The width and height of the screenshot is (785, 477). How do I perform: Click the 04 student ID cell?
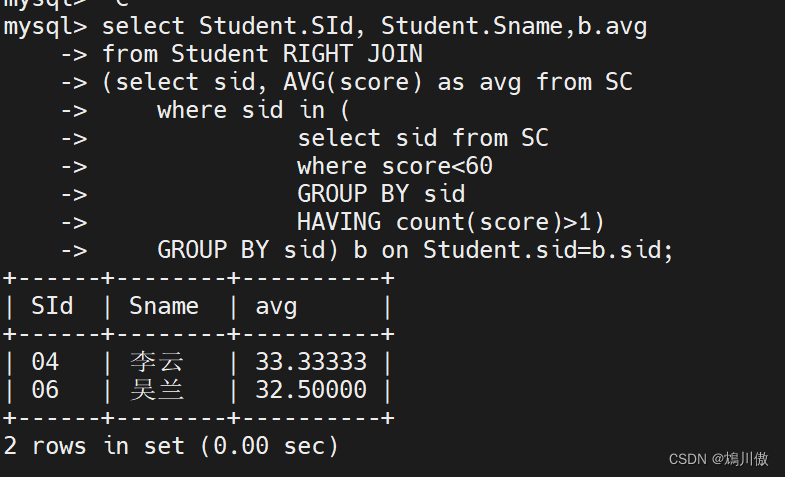pos(45,362)
